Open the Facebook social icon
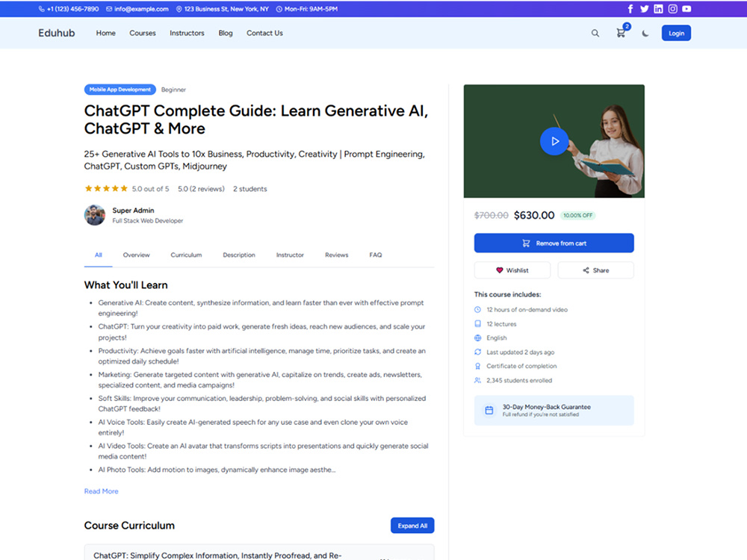The image size is (747, 560). coord(630,8)
